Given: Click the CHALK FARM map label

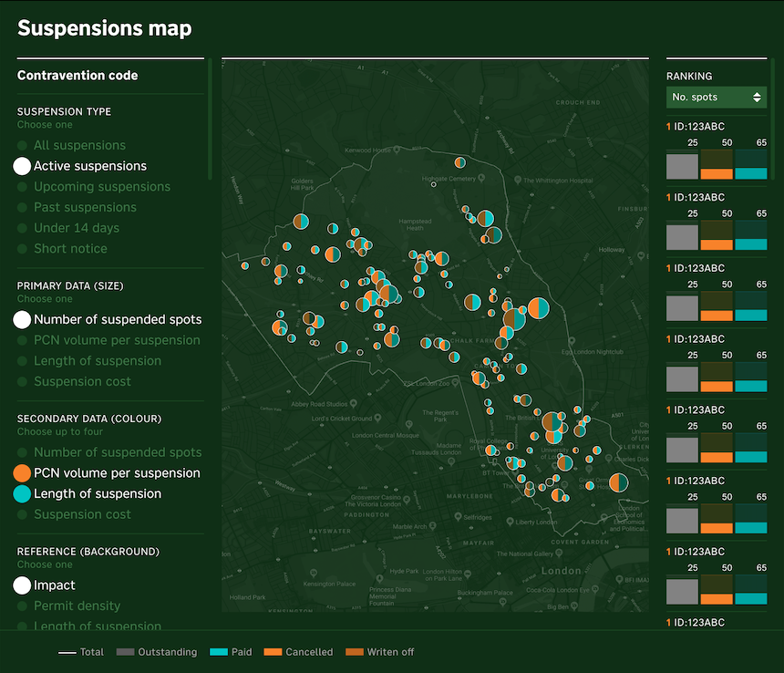Looking at the screenshot, I should pos(473,340).
